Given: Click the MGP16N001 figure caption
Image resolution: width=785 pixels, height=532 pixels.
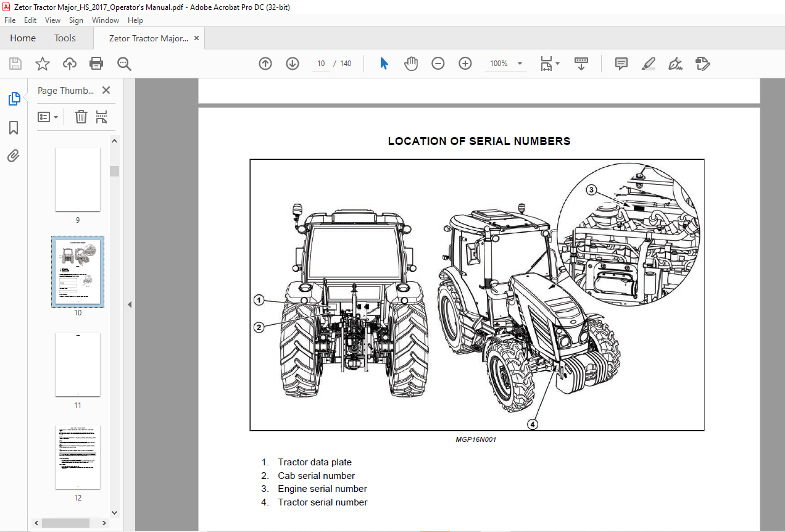Looking at the screenshot, I should [x=476, y=440].
